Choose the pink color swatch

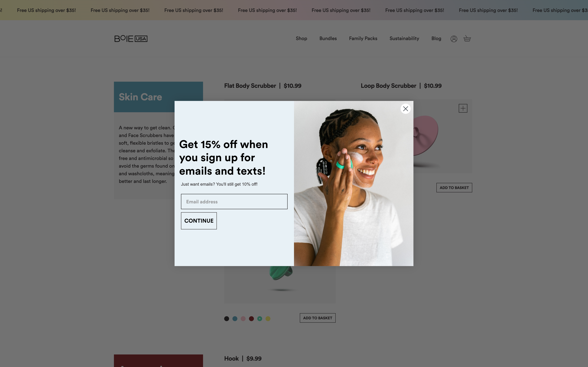(243, 319)
